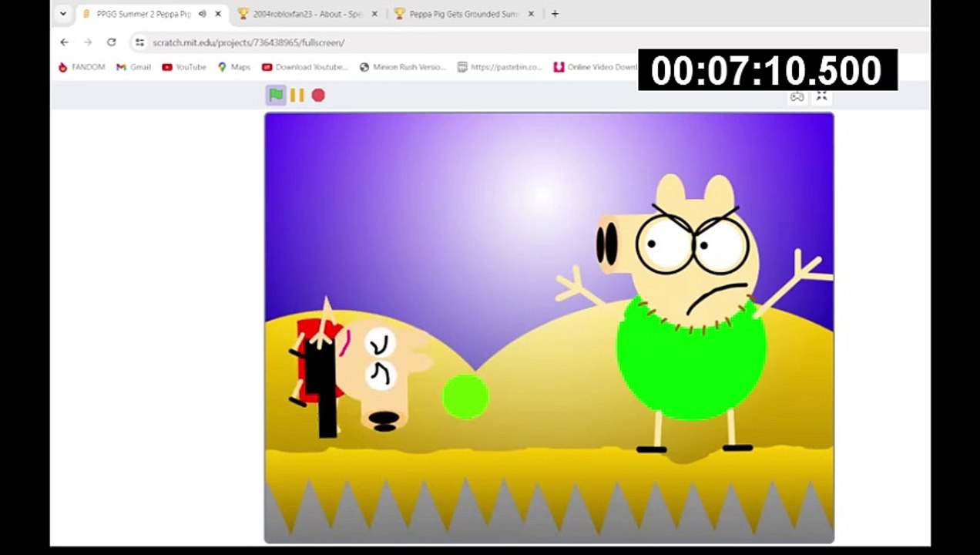Open the gamepad controller settings icon
The image size is (980, 555).
tap(797, 96)
